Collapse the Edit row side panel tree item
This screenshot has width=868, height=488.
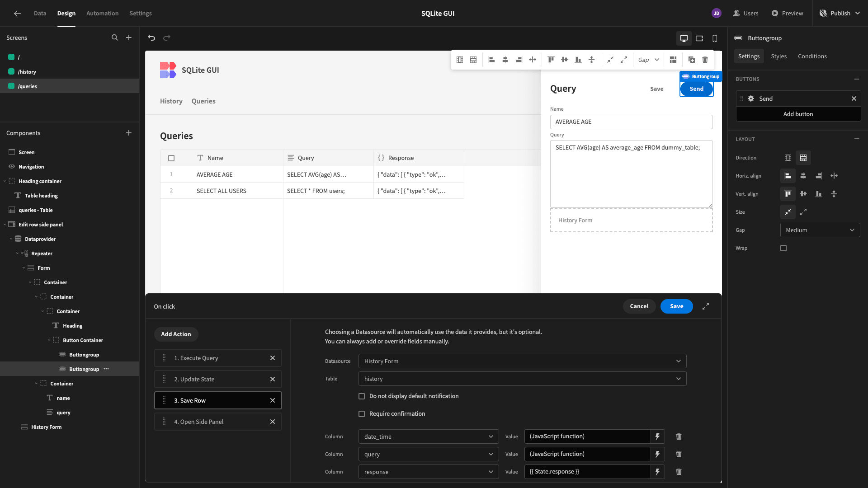point(5,225)
